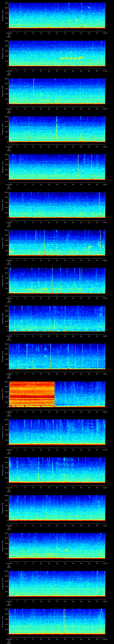Select the spectrogram panel starting at 19:34:00
Screen dimensions: 114x644
coord(57,205)
